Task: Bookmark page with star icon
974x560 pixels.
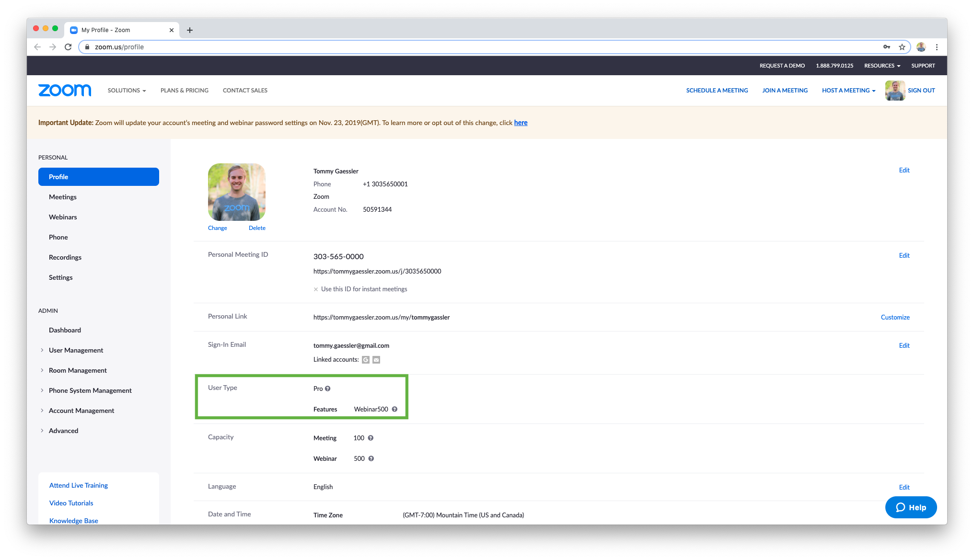Action: point(902,47)
